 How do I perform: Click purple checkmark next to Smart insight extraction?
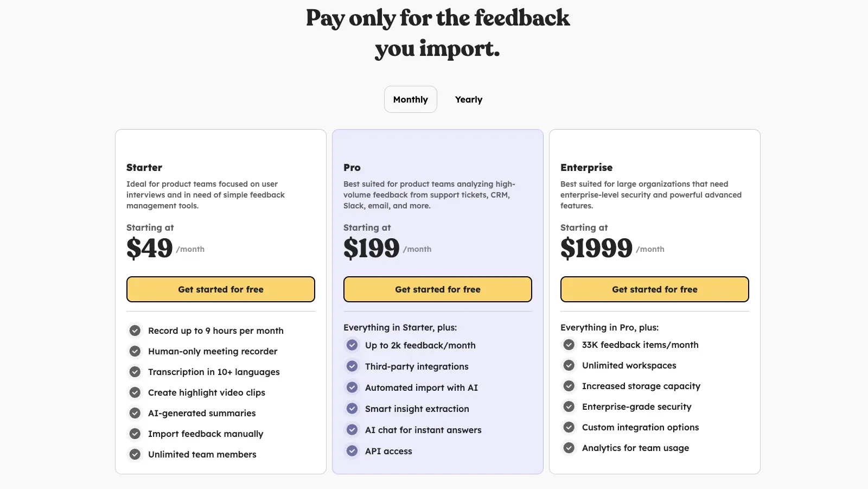click(352, 409)
